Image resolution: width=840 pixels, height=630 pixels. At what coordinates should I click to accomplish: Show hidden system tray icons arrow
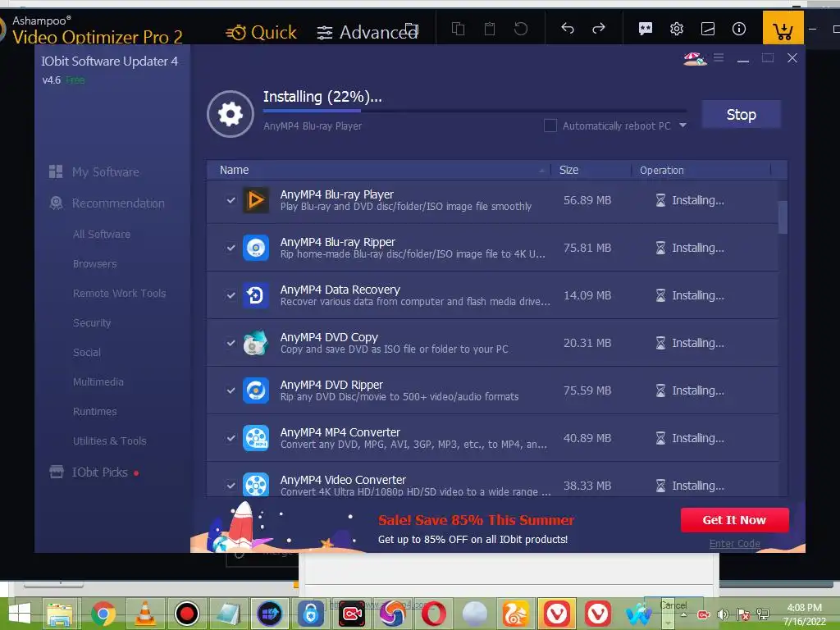coord(683,615)
